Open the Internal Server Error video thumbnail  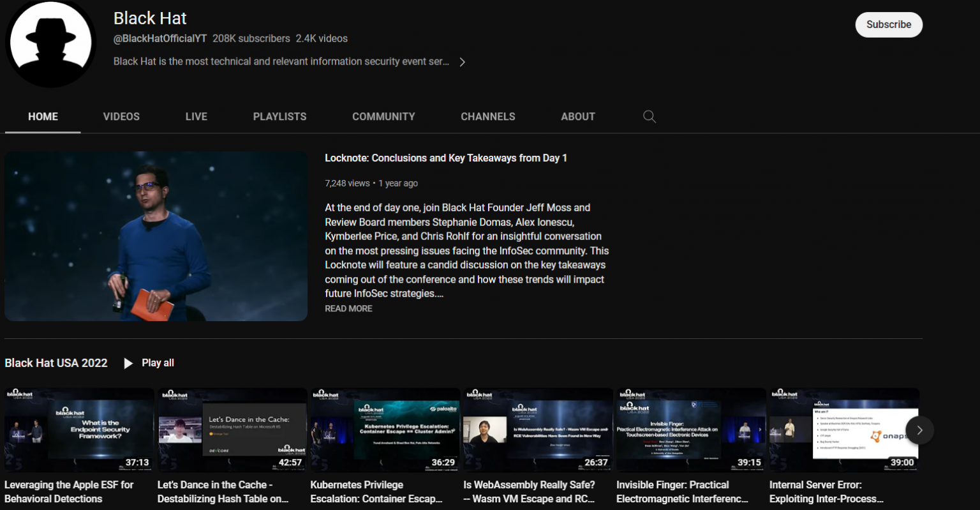point(843,430)
